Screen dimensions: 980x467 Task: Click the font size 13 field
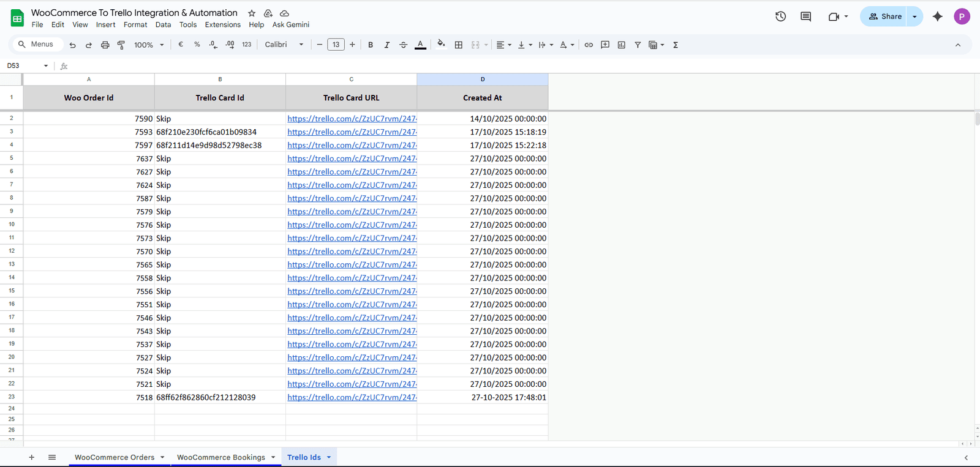tap(336, 45)
